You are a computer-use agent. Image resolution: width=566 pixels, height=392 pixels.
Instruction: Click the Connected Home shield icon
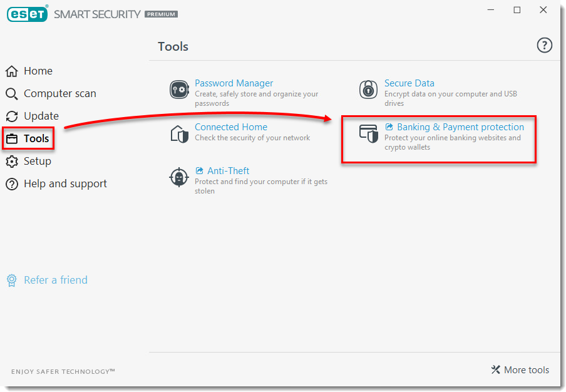(x=179, y=133)
